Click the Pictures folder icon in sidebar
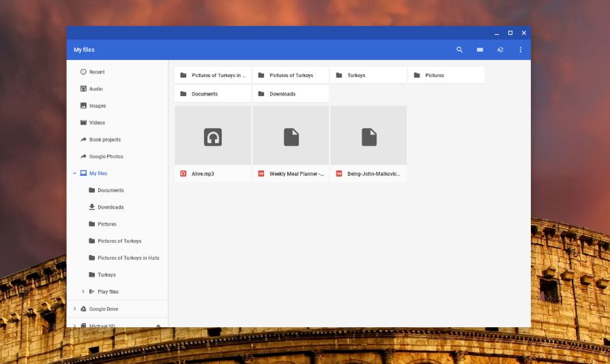The width and height of the screenshot is (610, 364). (92, 224)
